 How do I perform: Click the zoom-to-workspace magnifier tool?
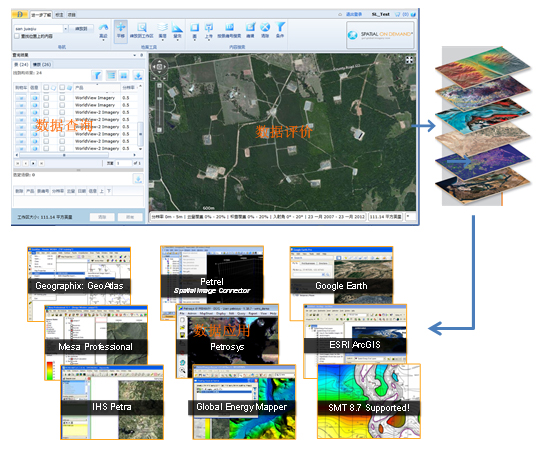click(x=142, y=27)
